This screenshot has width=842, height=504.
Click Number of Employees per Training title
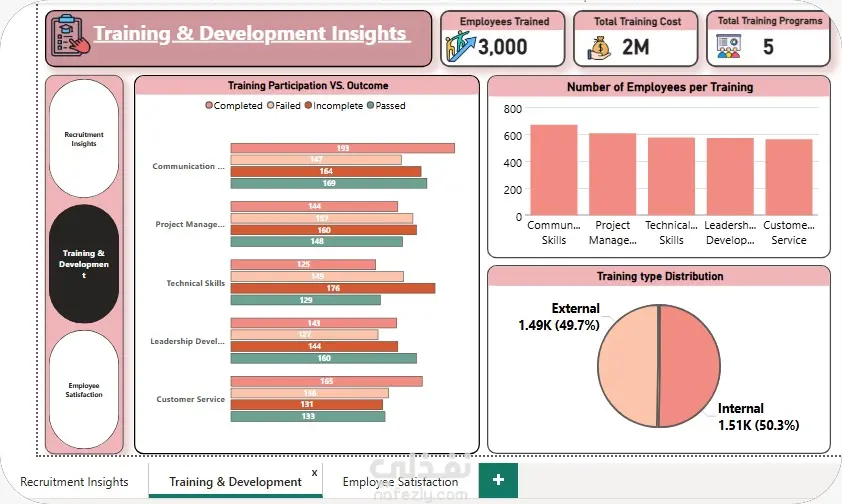pyautogui.click(x=660, y=87)
